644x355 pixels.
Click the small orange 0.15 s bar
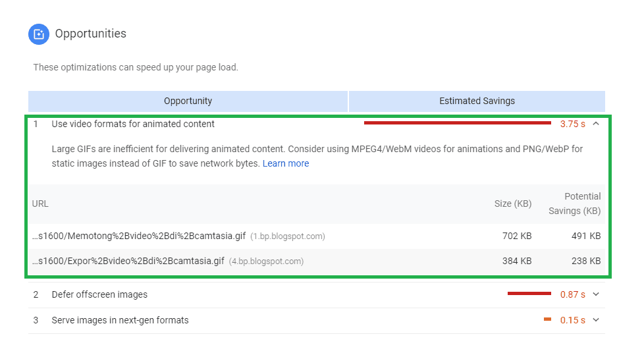click(x=547, y=319)
